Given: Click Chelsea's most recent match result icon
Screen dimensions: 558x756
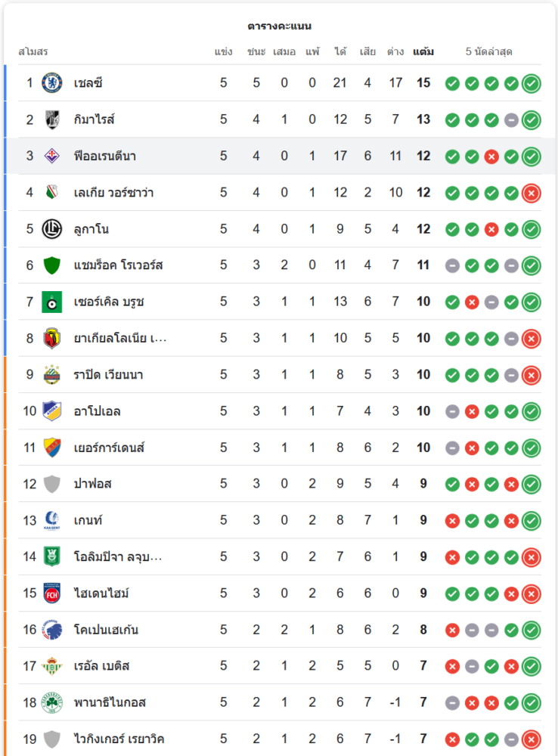Looking at the screenshot, I should coord(532,83).
